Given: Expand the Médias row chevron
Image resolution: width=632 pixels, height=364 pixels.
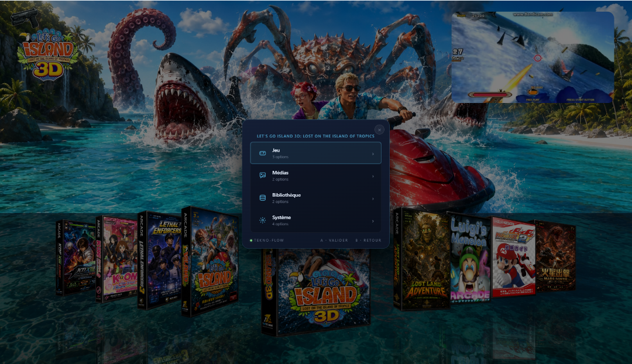Looking at the screenshot, I should click(x=373, y=176).
